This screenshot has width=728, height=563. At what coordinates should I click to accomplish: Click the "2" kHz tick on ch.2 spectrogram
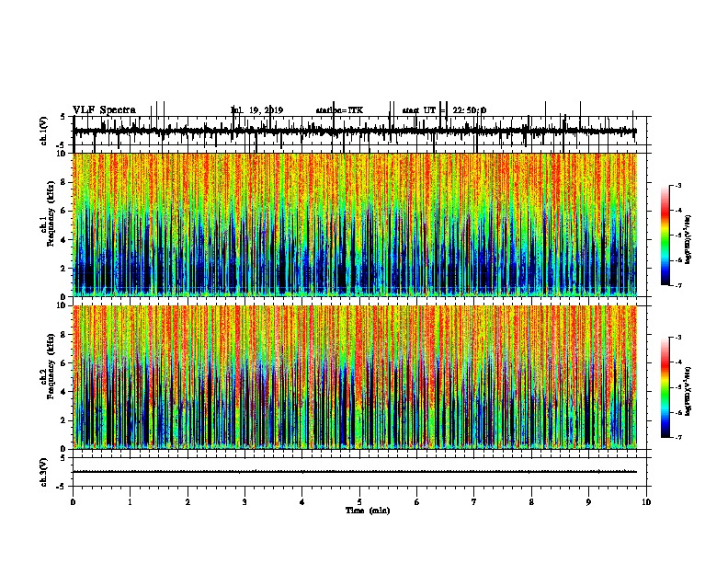coord(64,420)
